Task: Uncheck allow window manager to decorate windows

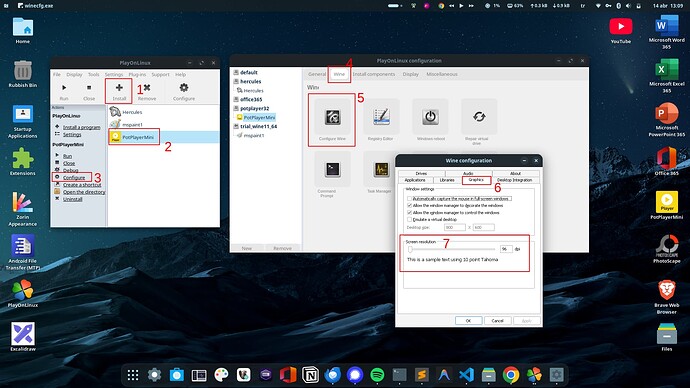Action: (409, 206)
